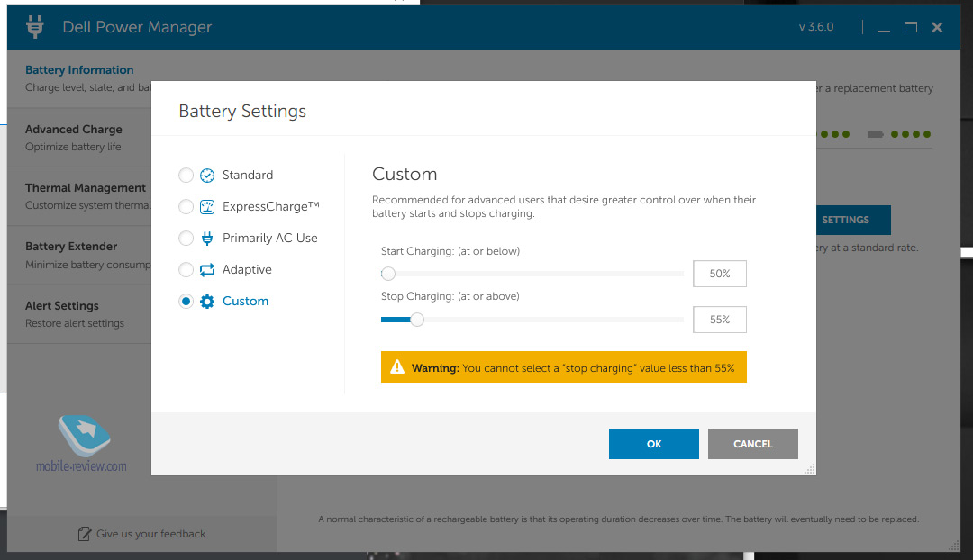Image resolution: width=973 pixels, height=560 pixels.
Task: Click CANCEL in Battery Settings dialog
Action: (752, 444)
